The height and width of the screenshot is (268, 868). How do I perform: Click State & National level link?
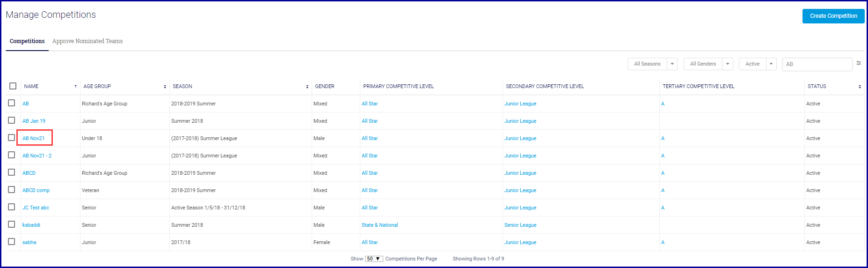pos(380,225)
